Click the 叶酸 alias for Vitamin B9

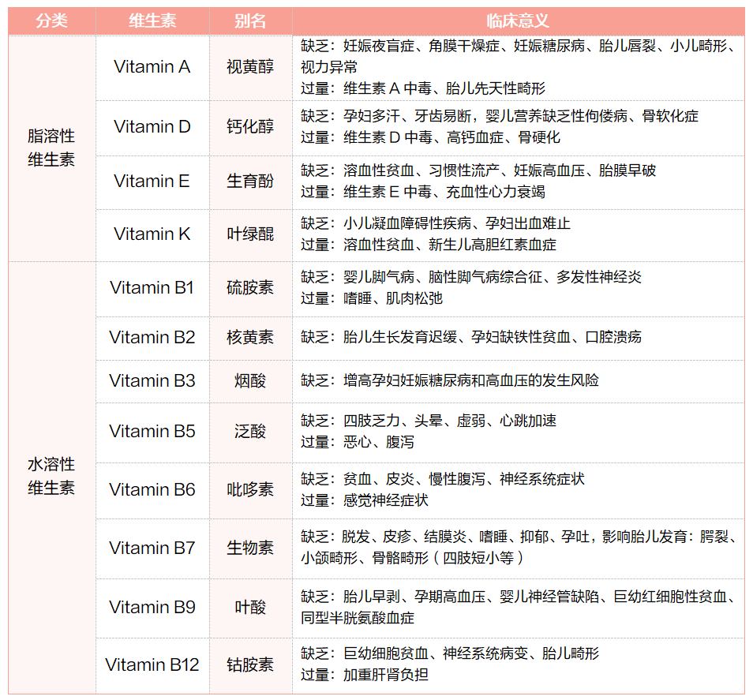250,607
